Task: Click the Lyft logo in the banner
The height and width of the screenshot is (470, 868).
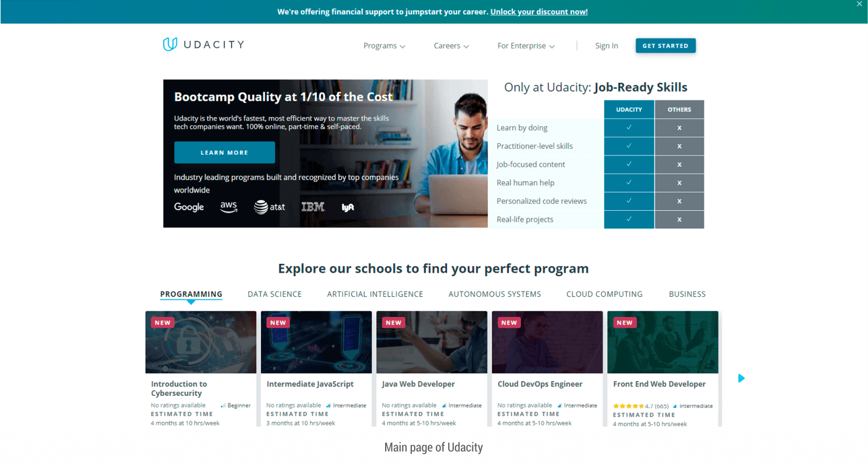Action: [x=348, y=207]
